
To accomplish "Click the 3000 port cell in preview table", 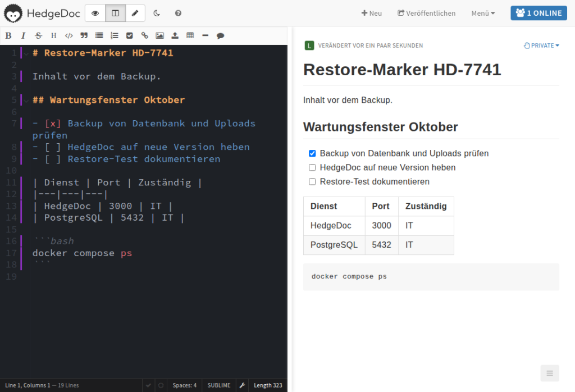I will click(382, 226).
